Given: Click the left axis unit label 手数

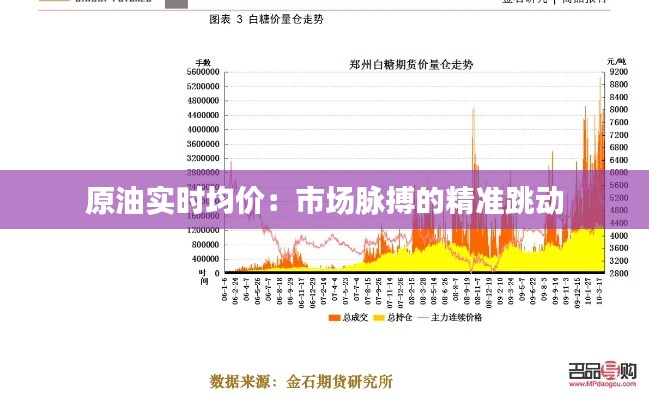Looking at the screenshot, I should [x=203, y=63].
